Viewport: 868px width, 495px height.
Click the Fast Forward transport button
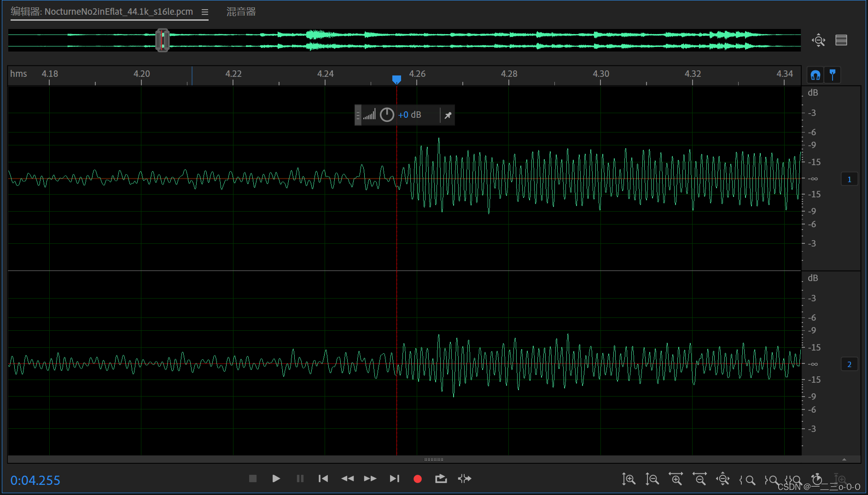[x=370, y=478]
